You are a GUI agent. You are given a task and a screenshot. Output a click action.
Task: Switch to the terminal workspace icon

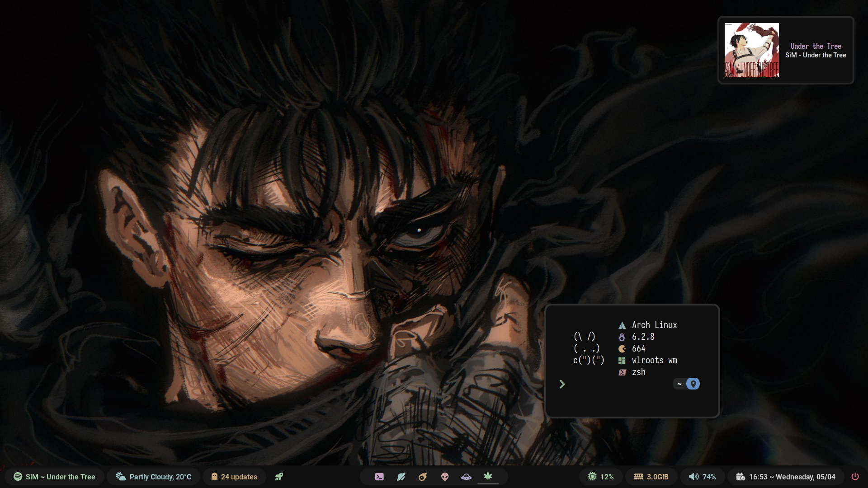(379, 477)
